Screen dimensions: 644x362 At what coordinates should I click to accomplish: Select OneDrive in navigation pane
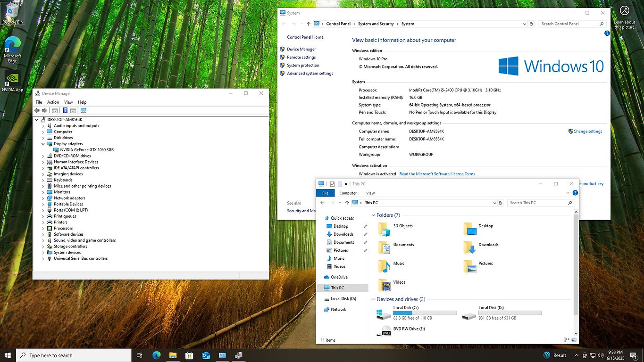point(339,277)
